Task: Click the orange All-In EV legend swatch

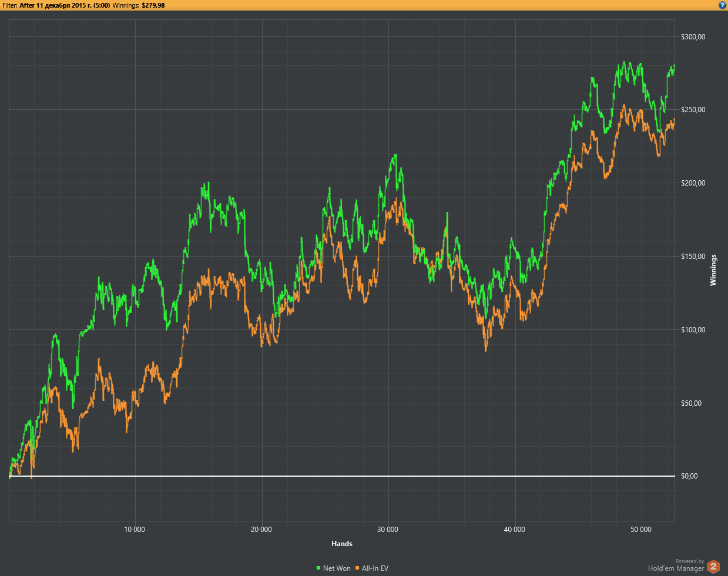Action: (357, 568)
